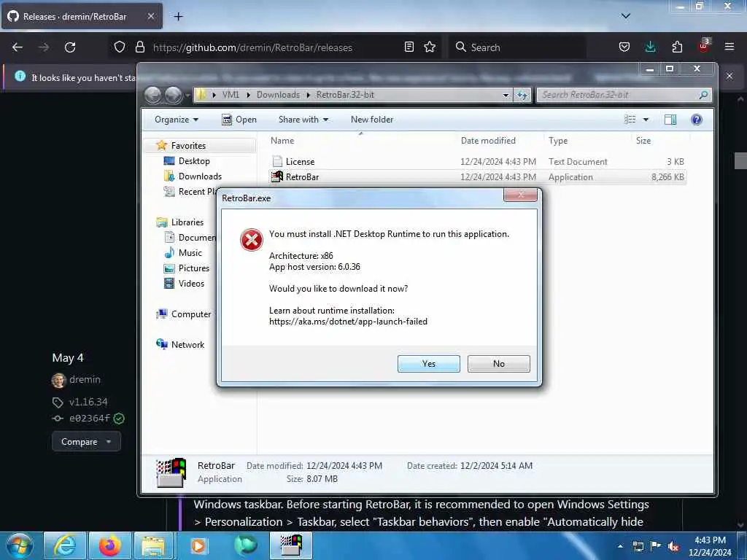Click No in RetroBar.exe dialog
The height and width of the screenshot is (560, 747).
tap(498, 363)
